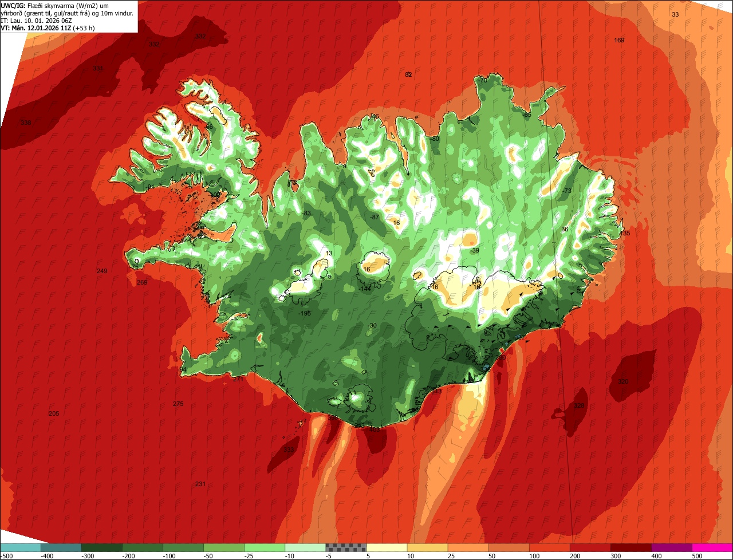733x560 pixels.
Task: Click the map value '231'
Action: pos(200,484)
